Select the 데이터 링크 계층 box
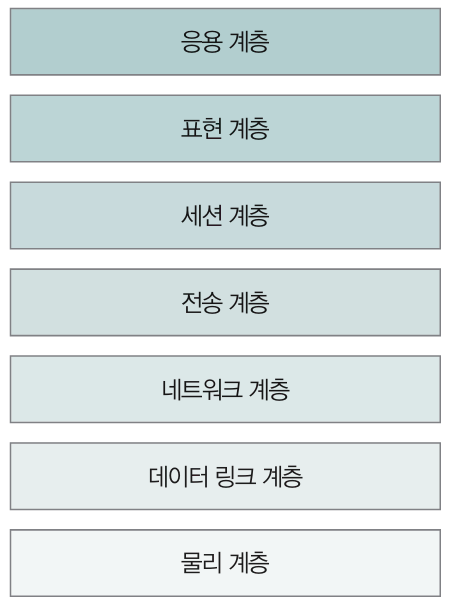Image resolution: width=452 pixels, height=611 pixels. coord(225,476)
